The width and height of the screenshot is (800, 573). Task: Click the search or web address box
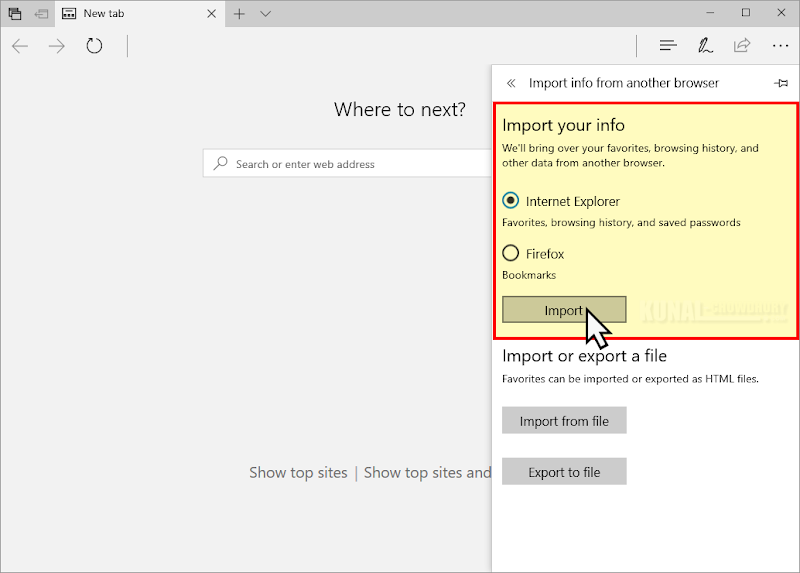click(x=347, y=163)
